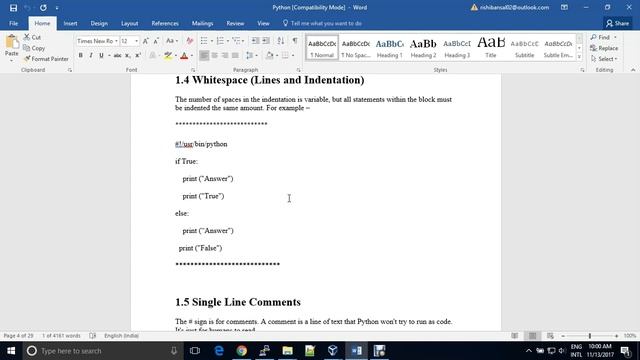
Task: Apply the Title style
Action: [x=491, y=48]
